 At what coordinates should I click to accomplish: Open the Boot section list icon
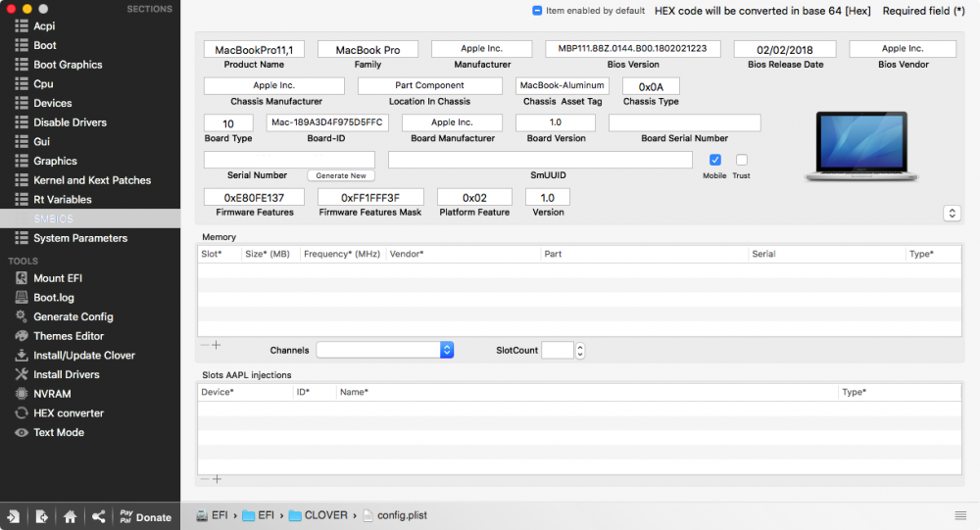(22, 45)
